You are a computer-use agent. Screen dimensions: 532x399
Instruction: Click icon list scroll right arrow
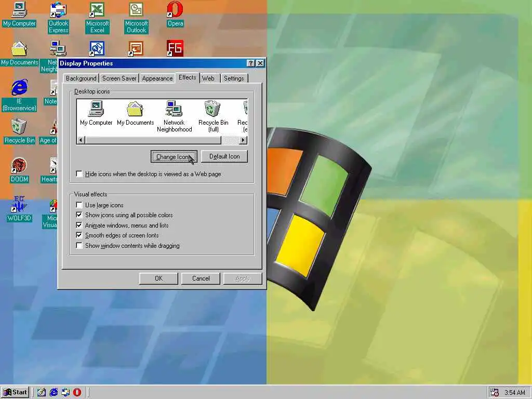click(243, 140)
